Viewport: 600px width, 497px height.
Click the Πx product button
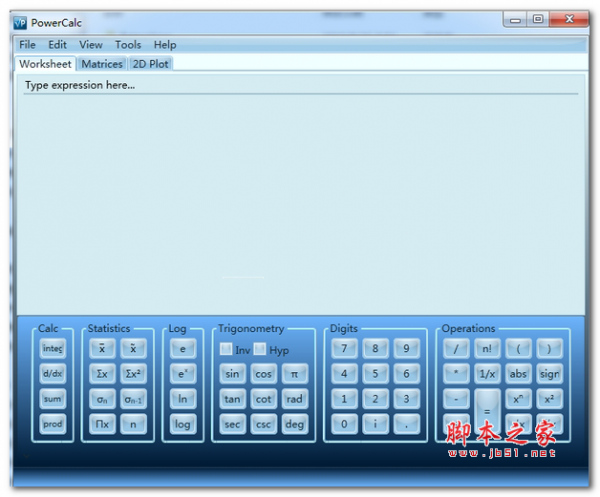click(102, 424)
